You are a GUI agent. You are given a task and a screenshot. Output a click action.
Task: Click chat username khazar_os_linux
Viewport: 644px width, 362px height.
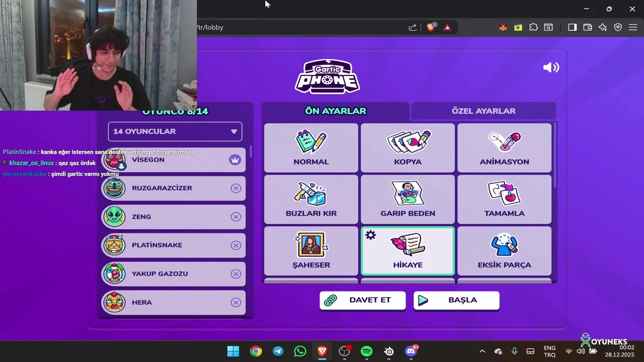coord(31,163)
